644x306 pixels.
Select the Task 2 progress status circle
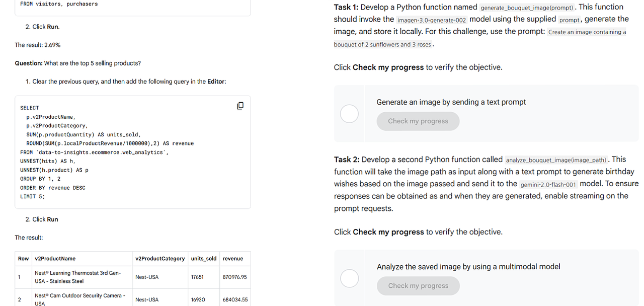tap(349, 278)
